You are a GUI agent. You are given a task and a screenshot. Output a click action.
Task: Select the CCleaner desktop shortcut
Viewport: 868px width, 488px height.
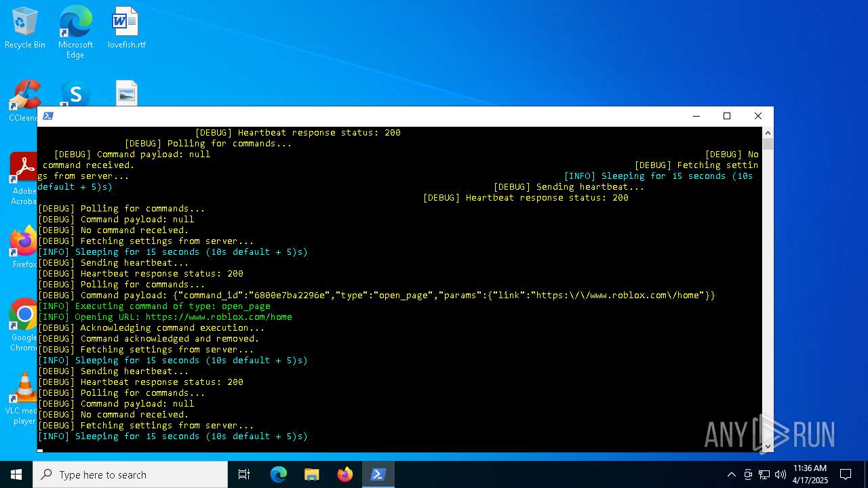click(25, 100)
